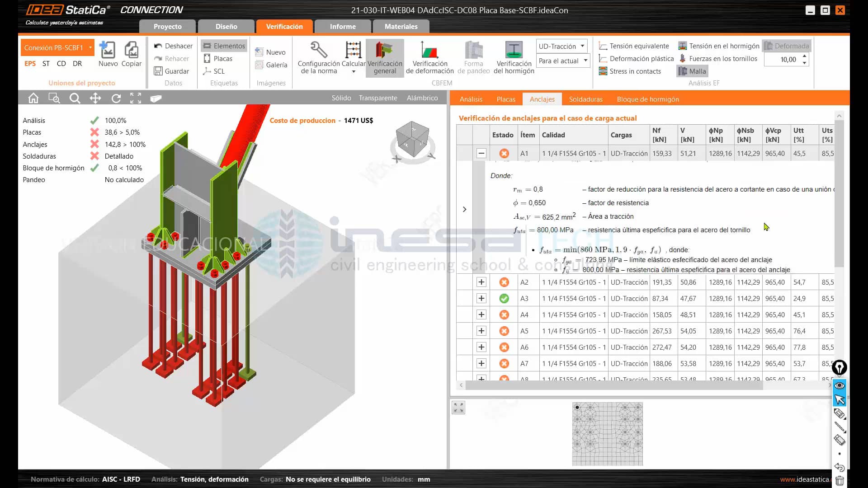The width and height of the screenshot is (868, 488).
Task: Toggle the Malla overlay on the model
Action: coord(692,71)
